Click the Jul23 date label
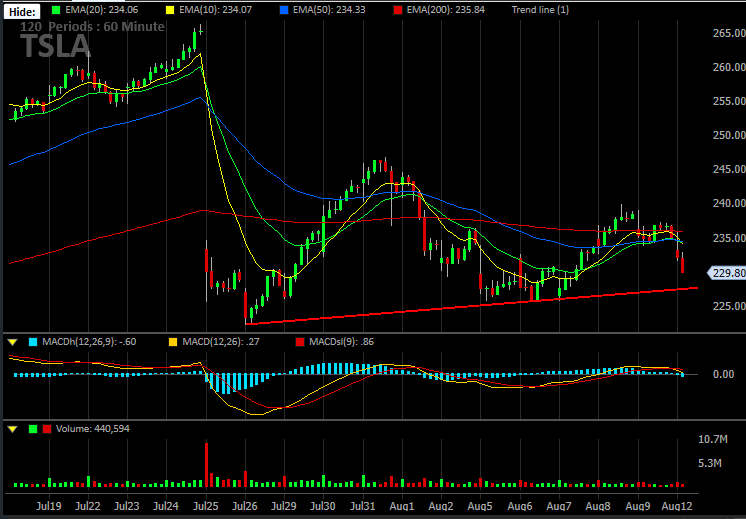 click(x=127, y=506)
